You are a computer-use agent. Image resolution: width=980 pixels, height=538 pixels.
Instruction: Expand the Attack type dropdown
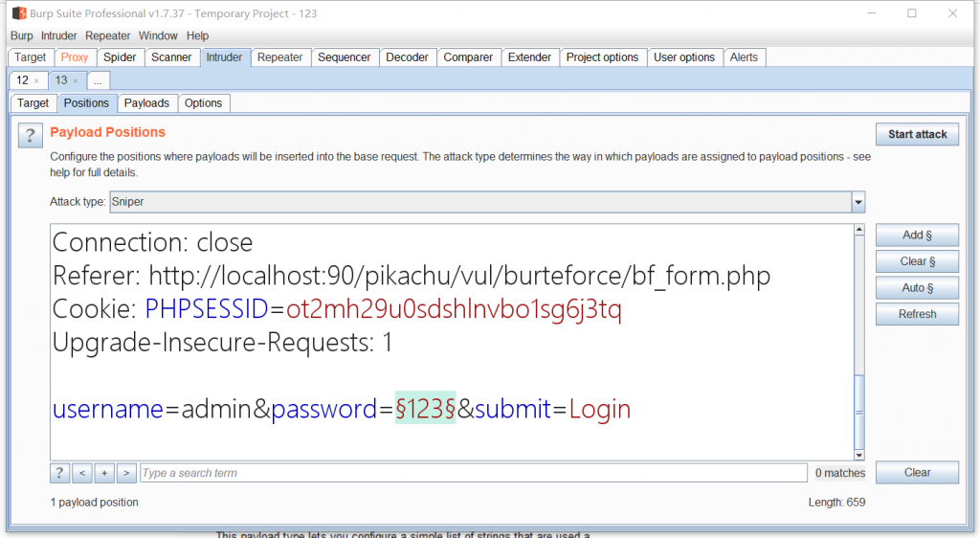(x=857, y=202)
